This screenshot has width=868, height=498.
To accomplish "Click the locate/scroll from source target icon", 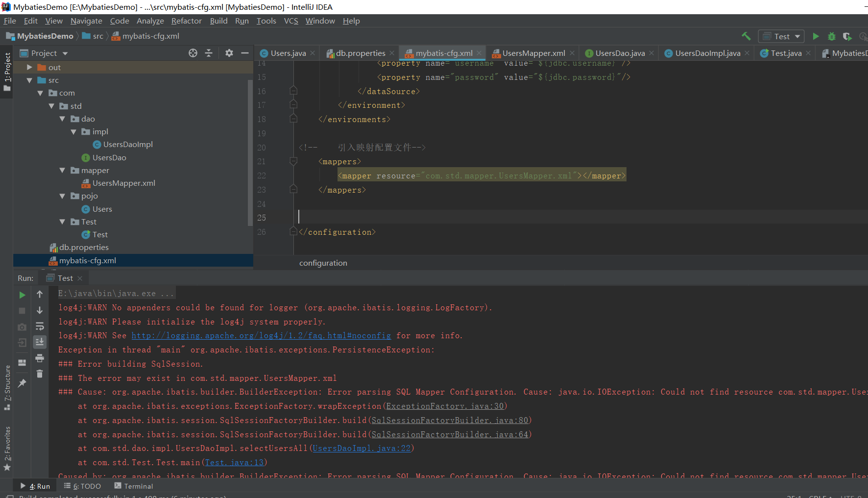I will (193, 53).
